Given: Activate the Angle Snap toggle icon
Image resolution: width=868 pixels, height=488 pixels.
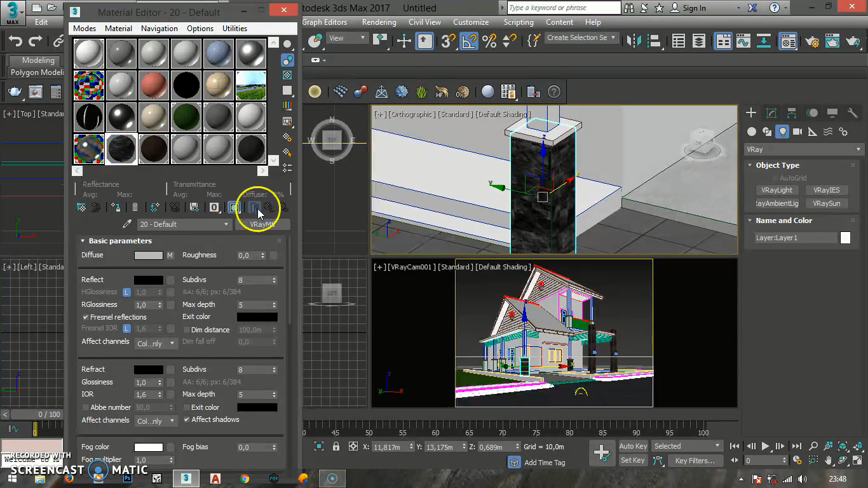Looking at the screenshot, I should [x=468, y=41].
